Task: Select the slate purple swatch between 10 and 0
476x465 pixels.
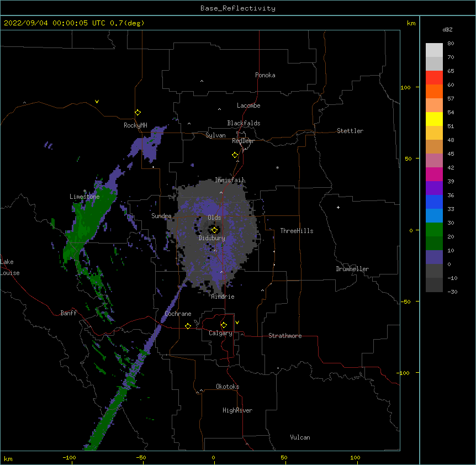Action: click(434, 257)
